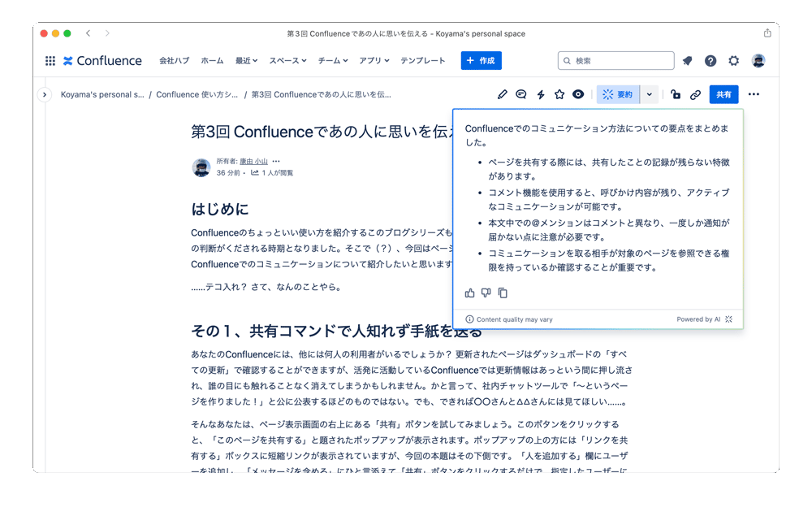Open the profile avatar menu in the top bar
Viewport: 812px width, 516px height.
click(x=758, y=61)
